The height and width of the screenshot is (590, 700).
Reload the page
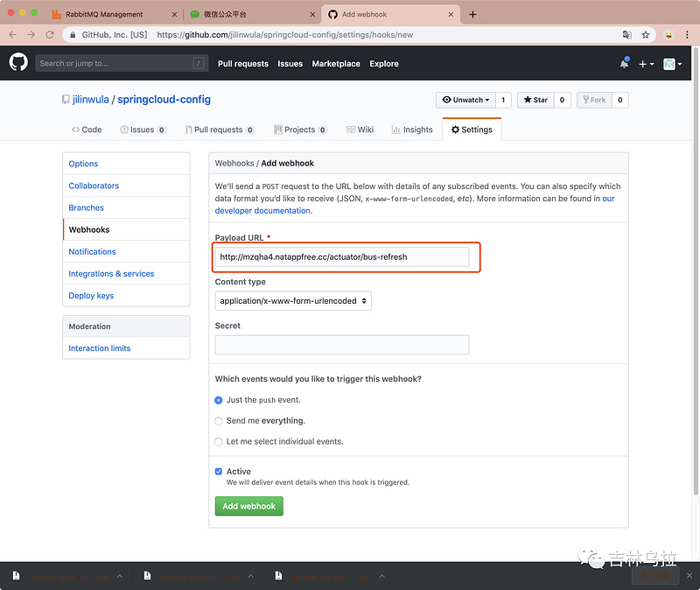point(50,35)
